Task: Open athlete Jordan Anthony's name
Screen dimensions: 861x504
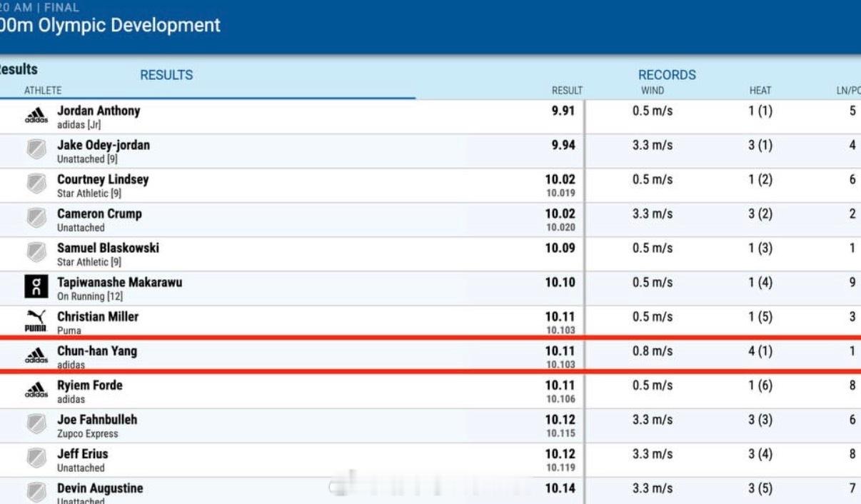Action: (x=99, y=111)
